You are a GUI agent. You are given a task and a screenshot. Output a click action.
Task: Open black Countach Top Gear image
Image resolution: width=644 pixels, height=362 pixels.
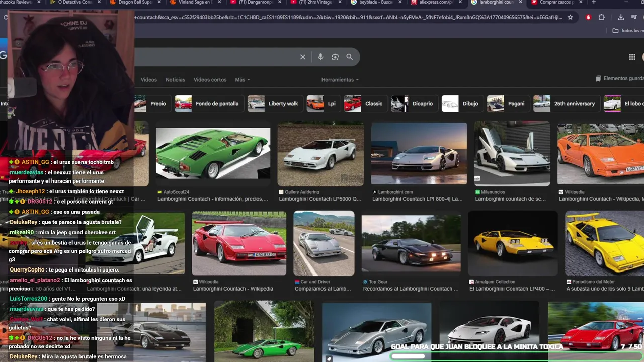(411, 243)
